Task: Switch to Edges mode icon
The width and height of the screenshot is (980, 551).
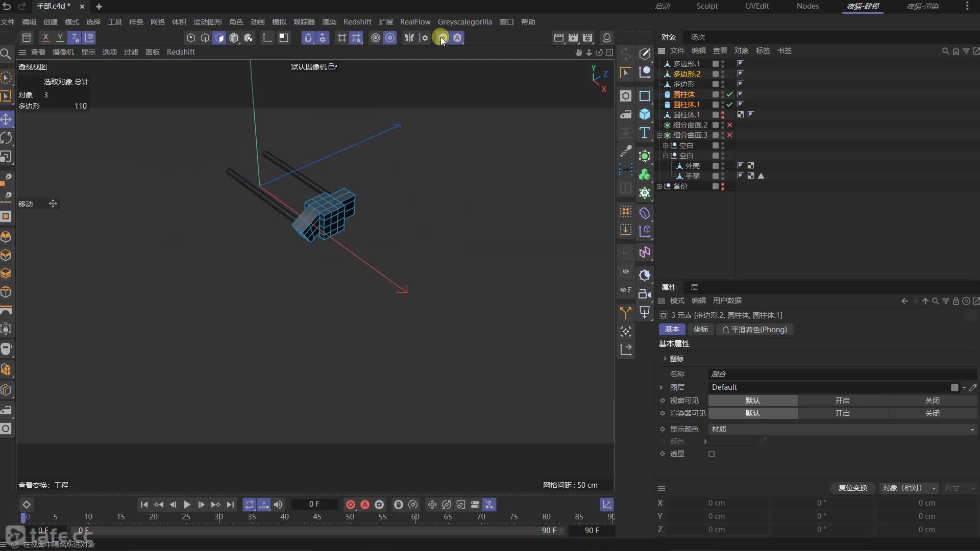Action: (x=205, y=38)
